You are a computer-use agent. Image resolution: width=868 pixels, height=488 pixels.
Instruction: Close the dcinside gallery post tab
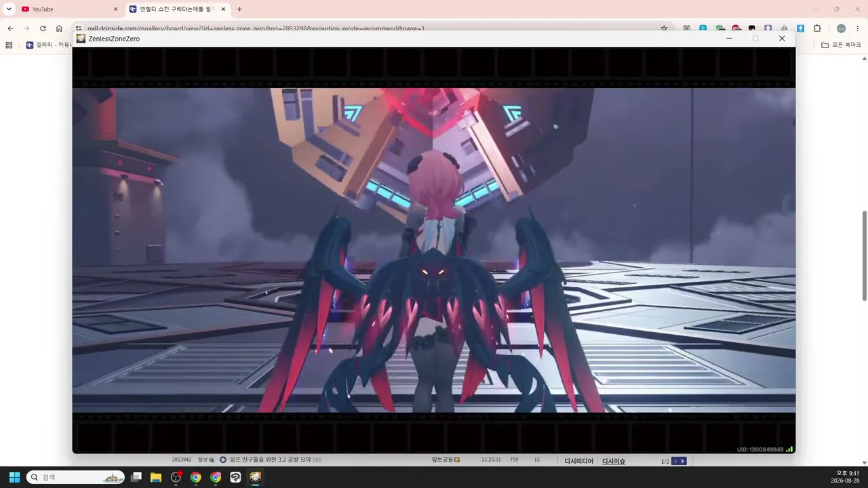tap(224, 9)
